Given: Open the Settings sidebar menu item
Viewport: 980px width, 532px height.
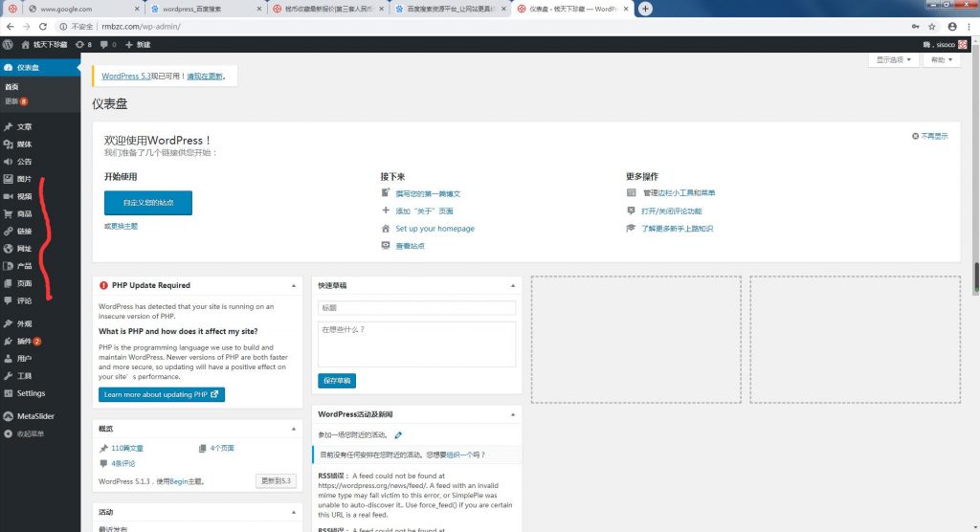Looking at the screenshot, I should coord(40,393).
